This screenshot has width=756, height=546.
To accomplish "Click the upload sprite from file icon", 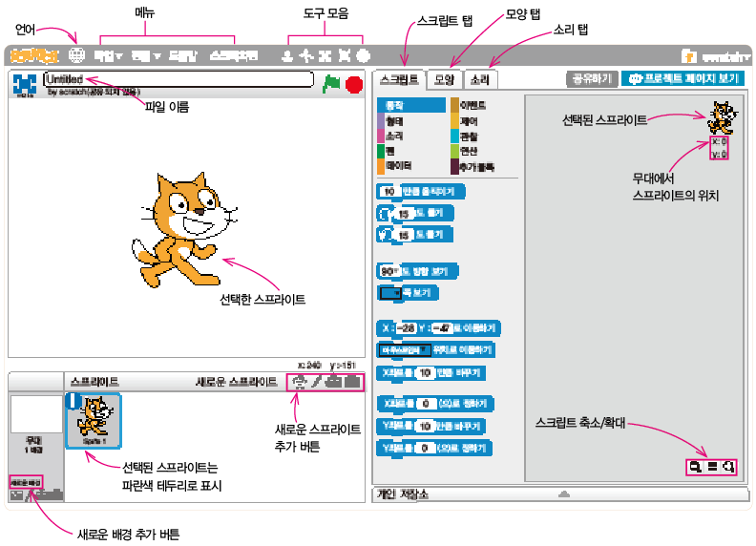I will [333, 382].
